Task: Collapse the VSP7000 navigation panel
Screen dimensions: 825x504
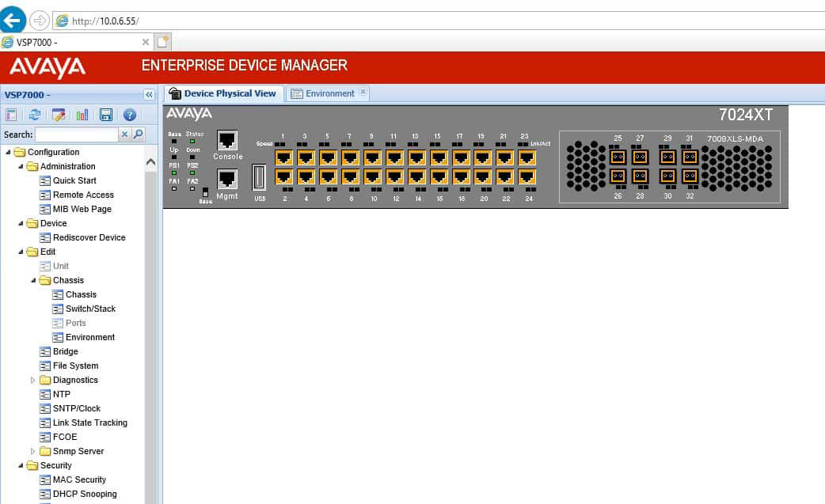Action: (149, 95)
